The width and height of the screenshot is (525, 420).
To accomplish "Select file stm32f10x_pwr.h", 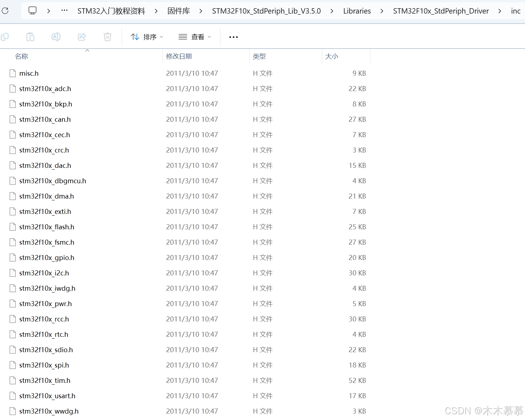I will pos(45,304).
